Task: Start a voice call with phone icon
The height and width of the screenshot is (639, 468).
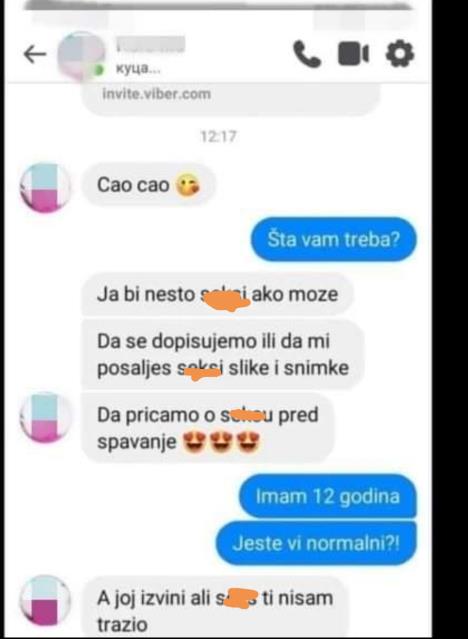Action: (x=307, y=54)
